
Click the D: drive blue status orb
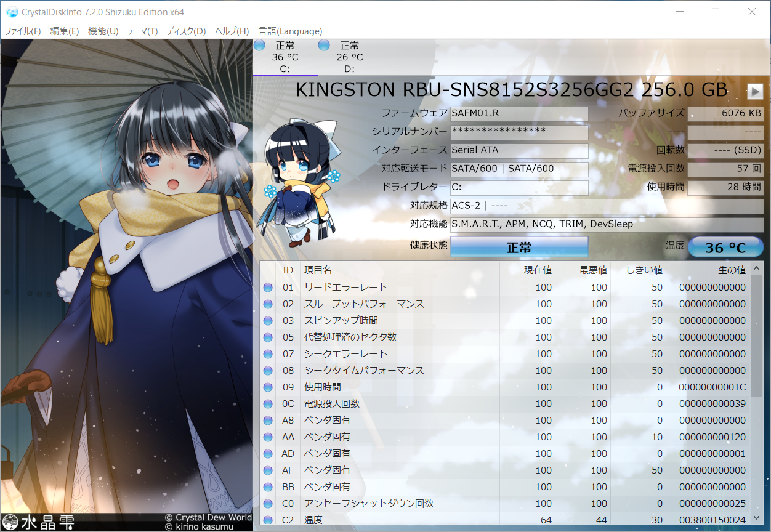325,46
